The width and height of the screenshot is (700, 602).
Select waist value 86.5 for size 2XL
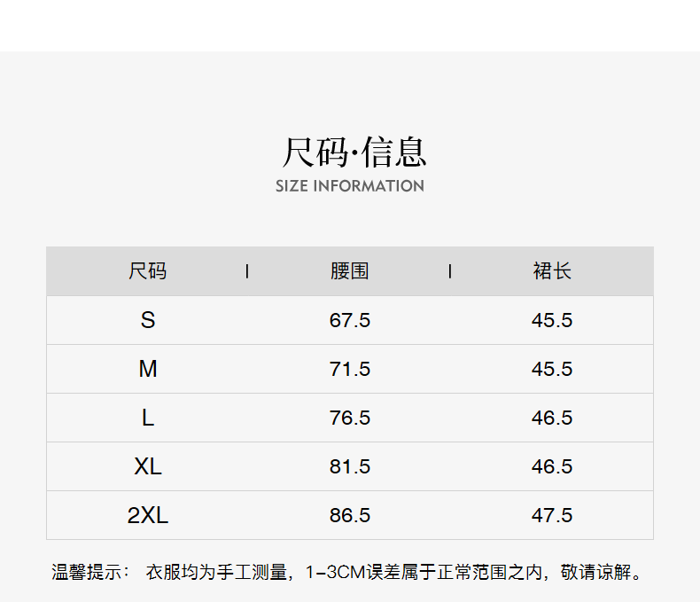(349, 515)
